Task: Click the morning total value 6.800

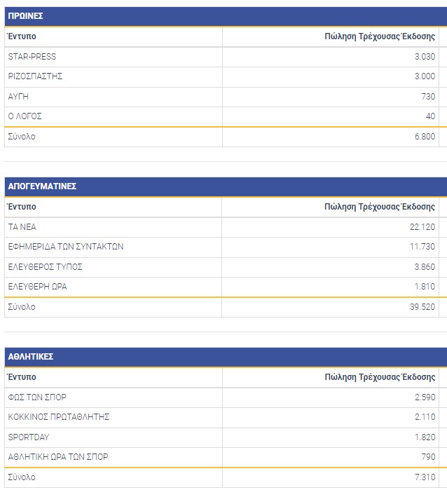Action: tap(425, 137)
